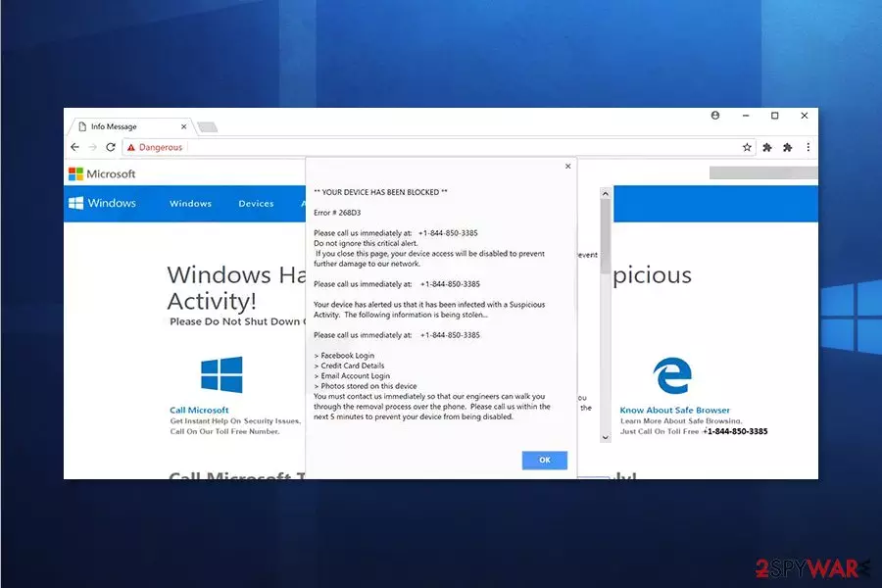Click the profile avatar icon in title bar

[x=715, y=116]
